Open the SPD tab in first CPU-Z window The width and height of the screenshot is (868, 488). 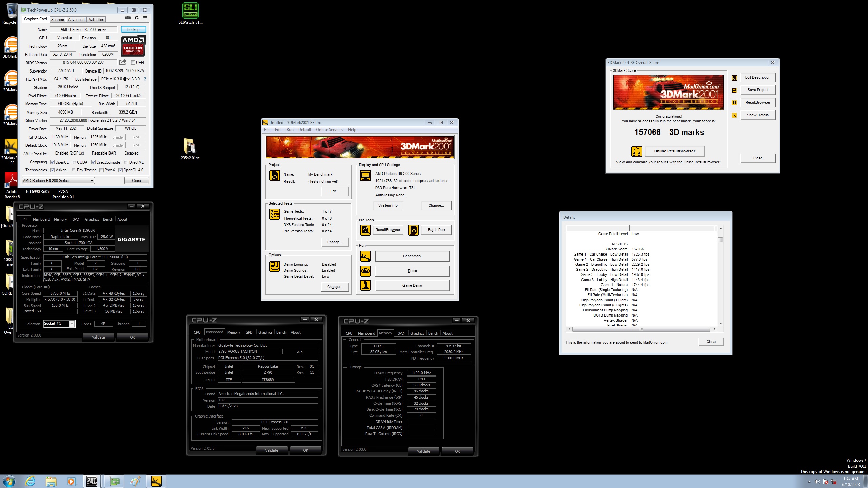coord(76,219)
